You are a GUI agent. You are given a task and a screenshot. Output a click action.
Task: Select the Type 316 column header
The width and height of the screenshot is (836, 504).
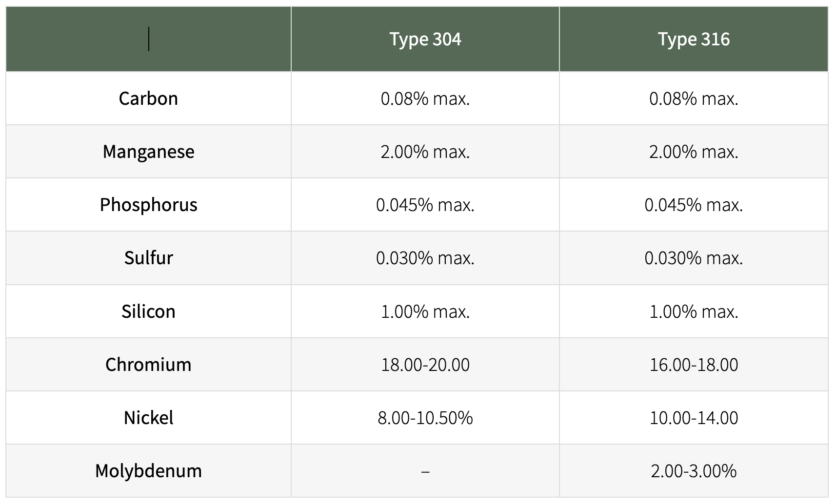[693, 39]
